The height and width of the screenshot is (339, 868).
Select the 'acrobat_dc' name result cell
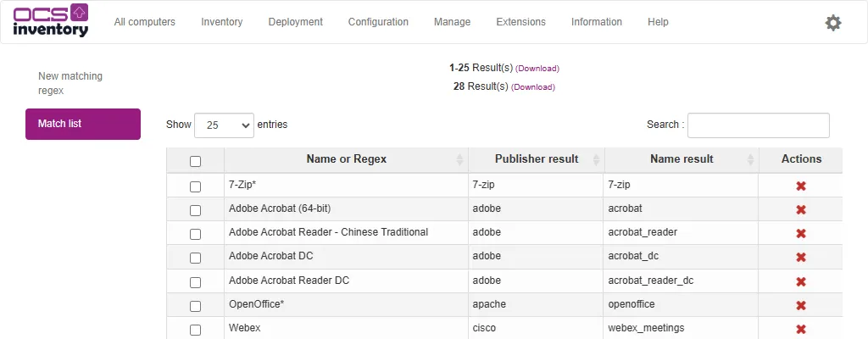click(682, 257)
